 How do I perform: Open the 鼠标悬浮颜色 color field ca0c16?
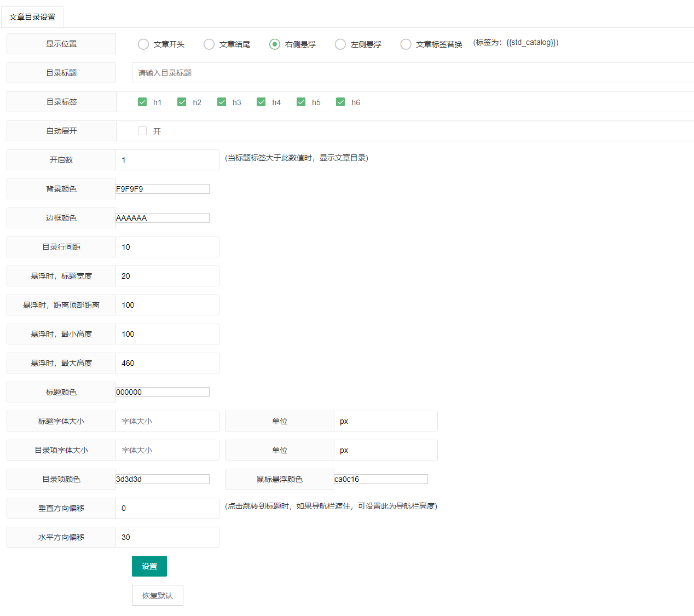[x=381, y=479]
